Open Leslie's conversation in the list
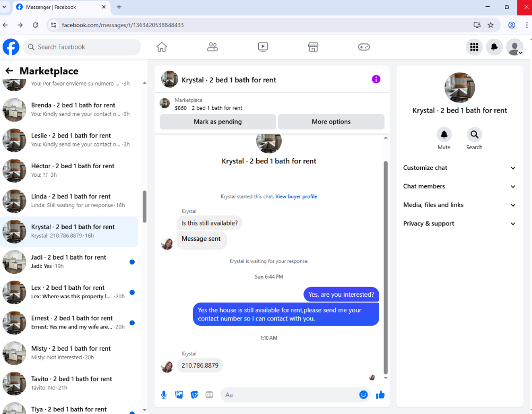Image resolution: width=532 pixels, height=414 pixels. point(69,140)
